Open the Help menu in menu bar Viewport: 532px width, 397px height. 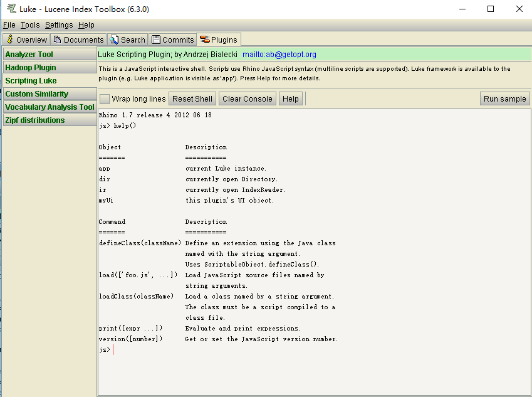coord(86,25)
